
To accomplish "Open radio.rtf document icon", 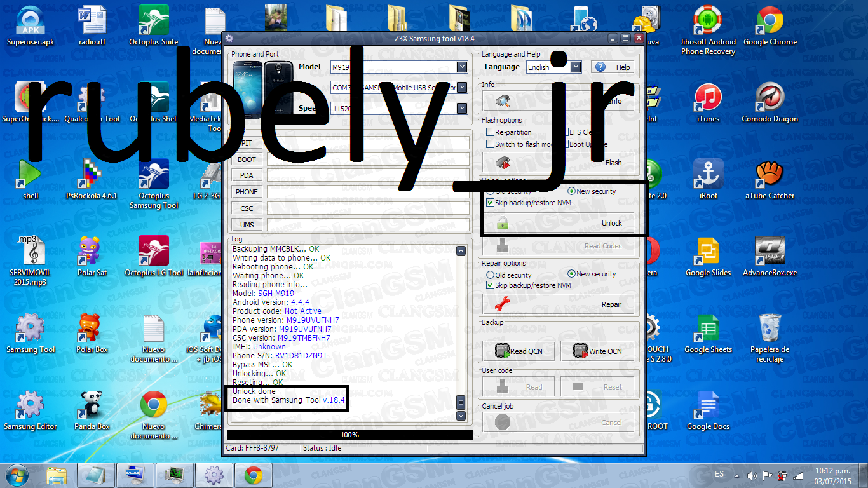I will 92,26.
